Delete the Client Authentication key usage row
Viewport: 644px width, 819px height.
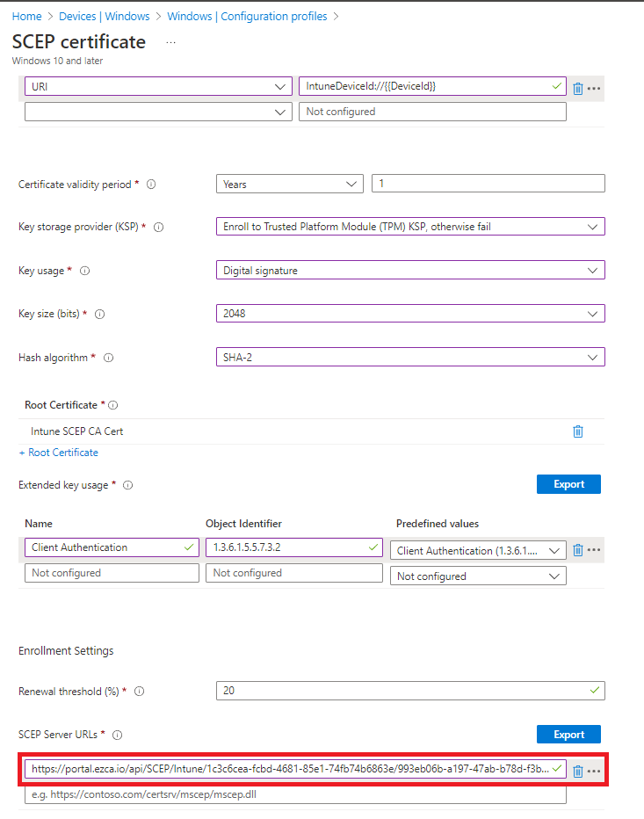click(x=578, y=550)
